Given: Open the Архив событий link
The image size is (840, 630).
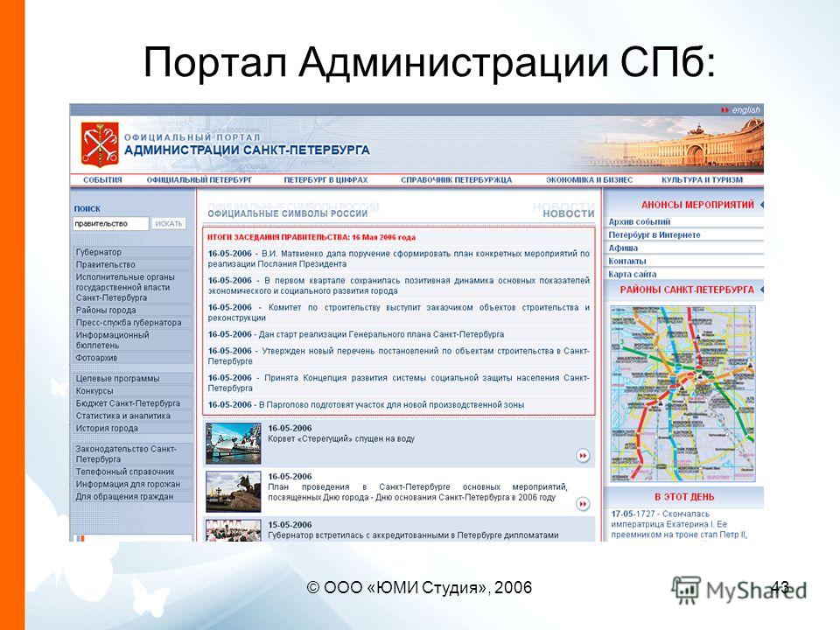Looking at the screenshot, I should coord(639,221).
